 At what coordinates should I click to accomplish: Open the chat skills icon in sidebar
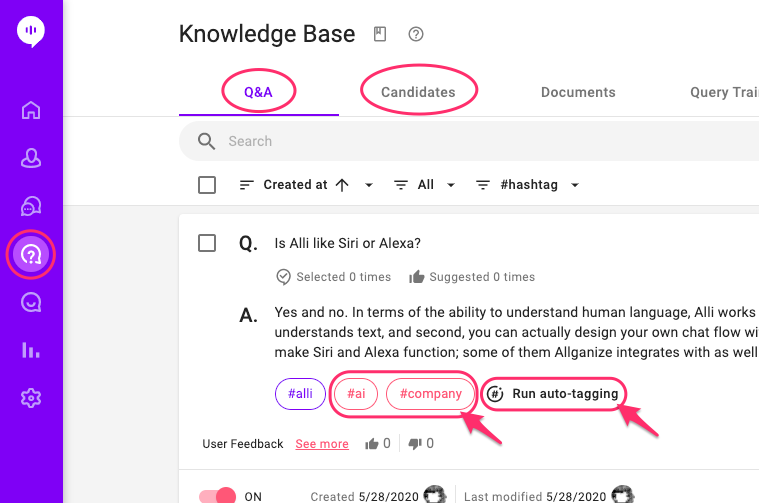(x=31, y=303)
